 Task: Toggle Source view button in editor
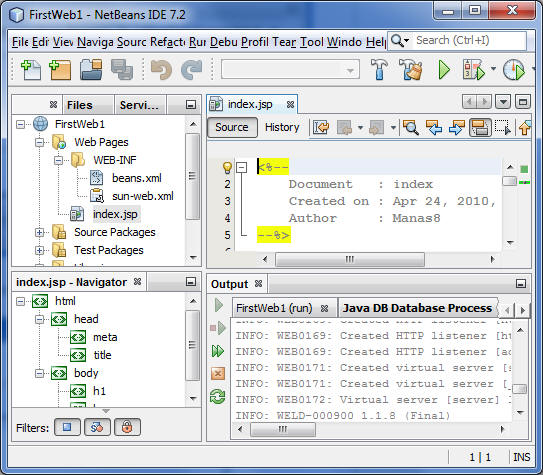tap(232, 127)
